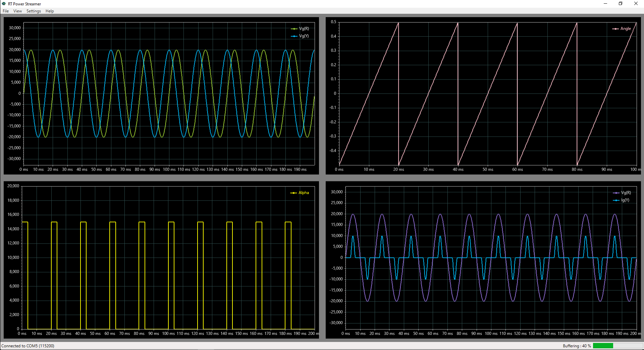
Task: Close the RT Power Streamer window
Action: [x=636, y=4]
